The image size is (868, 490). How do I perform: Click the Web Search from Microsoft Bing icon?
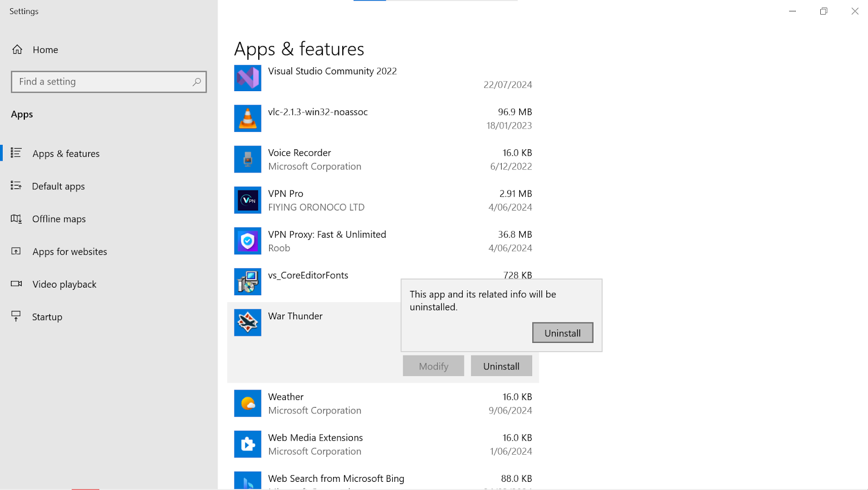point(248,481)
